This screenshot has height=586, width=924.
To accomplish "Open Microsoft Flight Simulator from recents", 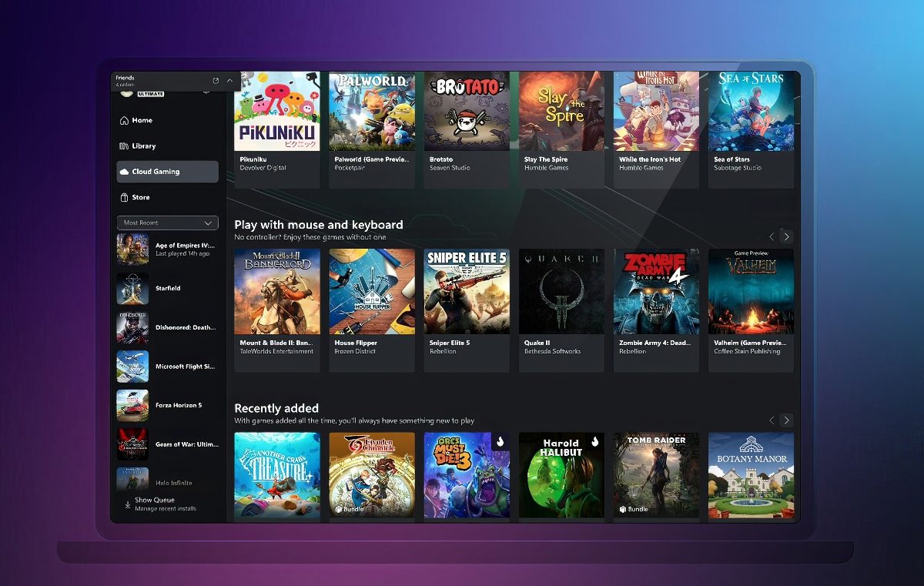I will pos(167,367).
